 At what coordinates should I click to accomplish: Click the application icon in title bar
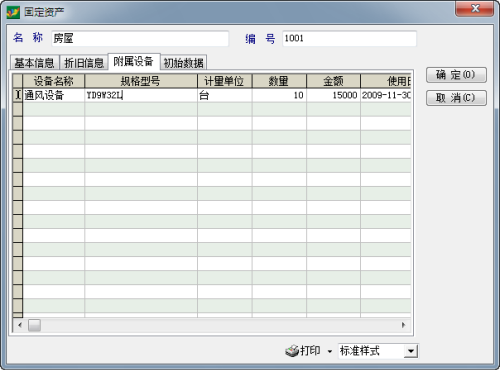click(x=13, y=12)
